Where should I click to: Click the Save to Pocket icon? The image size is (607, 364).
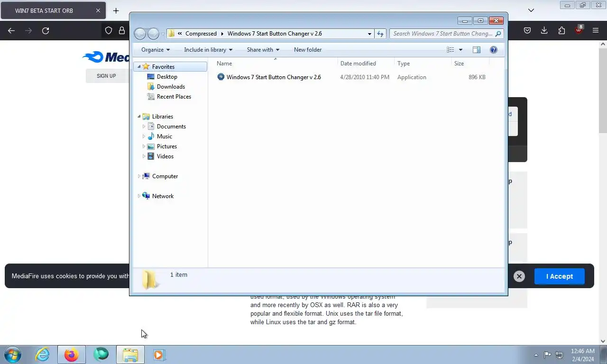tap(527, 30)
